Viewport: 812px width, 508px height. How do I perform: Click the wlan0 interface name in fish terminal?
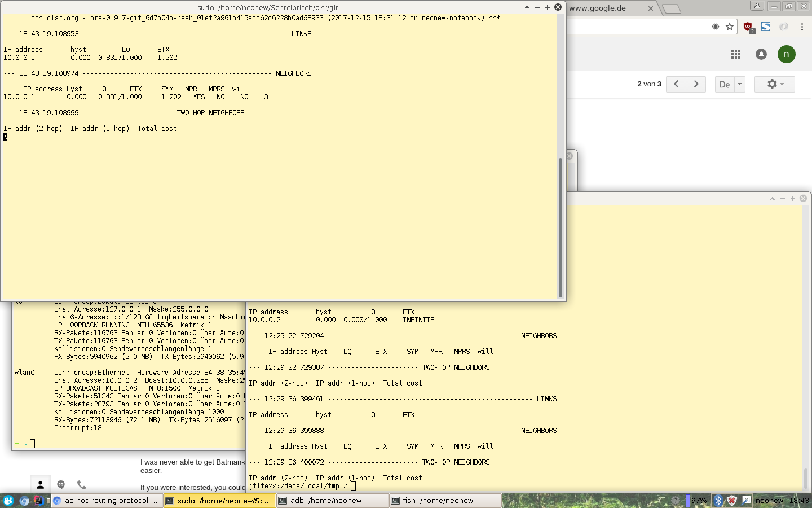pos(24,373)
